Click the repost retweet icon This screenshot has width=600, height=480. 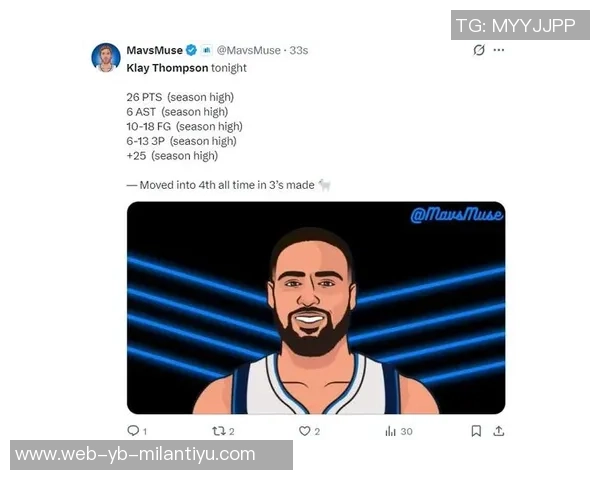[219, 431]
